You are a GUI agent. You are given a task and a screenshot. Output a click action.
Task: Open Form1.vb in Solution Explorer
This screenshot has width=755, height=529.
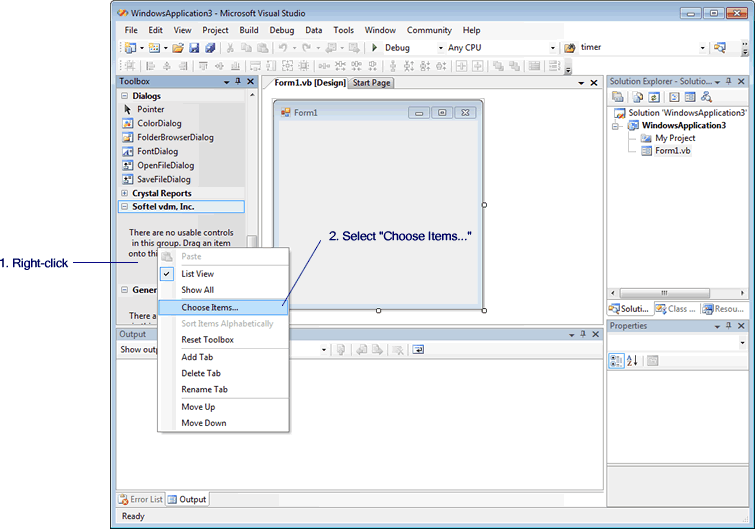click(672, 151)
